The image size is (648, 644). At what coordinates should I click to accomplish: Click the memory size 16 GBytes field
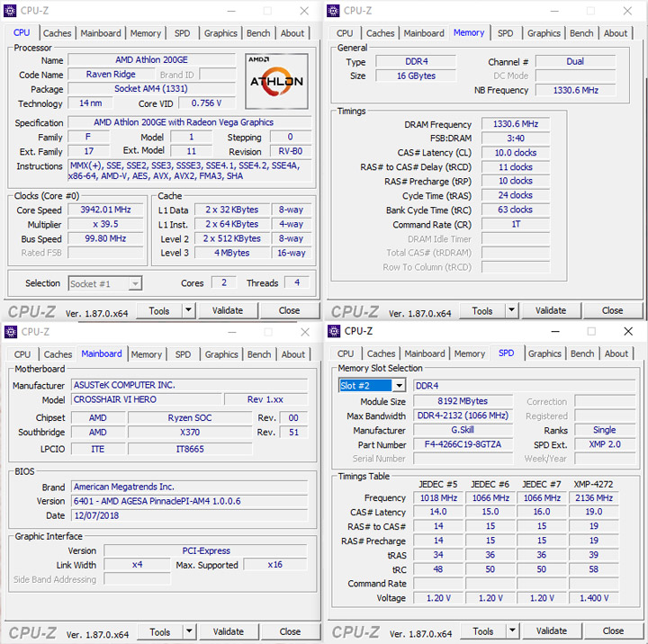[x=416, y=76]
